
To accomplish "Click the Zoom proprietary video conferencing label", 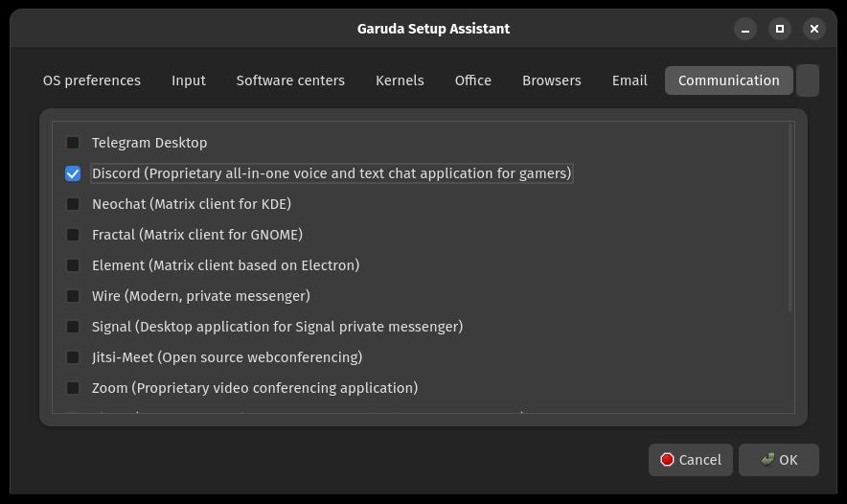I will pos(255,388).
